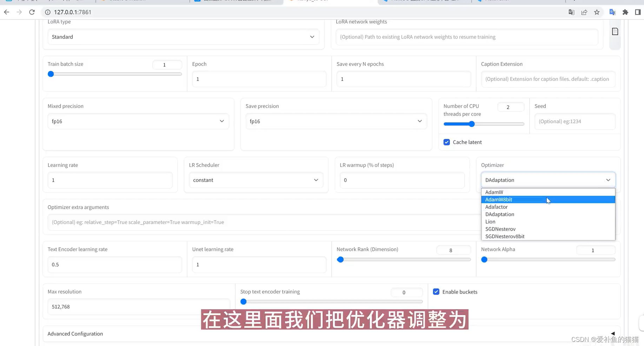Click the LoRA network weights path field
The width and height of the screenshot is (644, 346).
tap(467, 37)
